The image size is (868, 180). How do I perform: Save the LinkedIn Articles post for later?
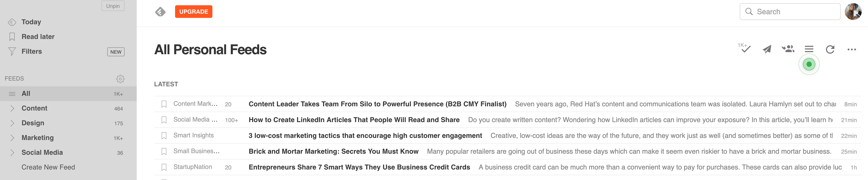(x=164, y=120)
